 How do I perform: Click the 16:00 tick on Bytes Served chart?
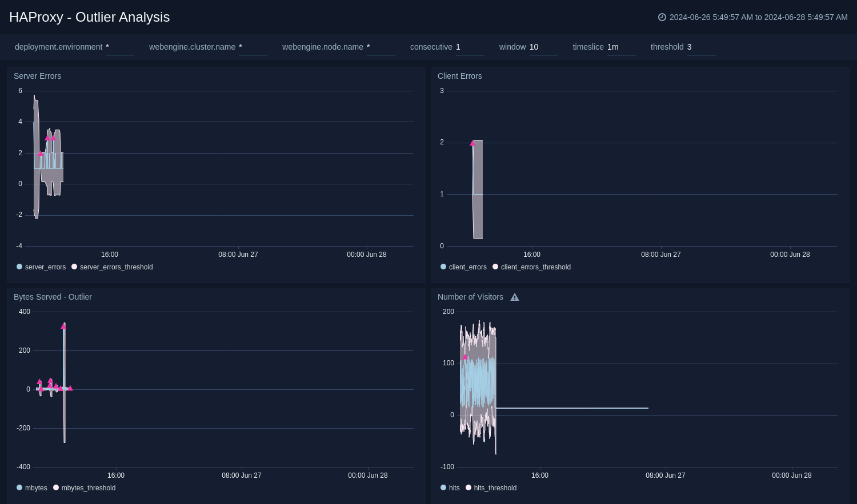[116, 475]
